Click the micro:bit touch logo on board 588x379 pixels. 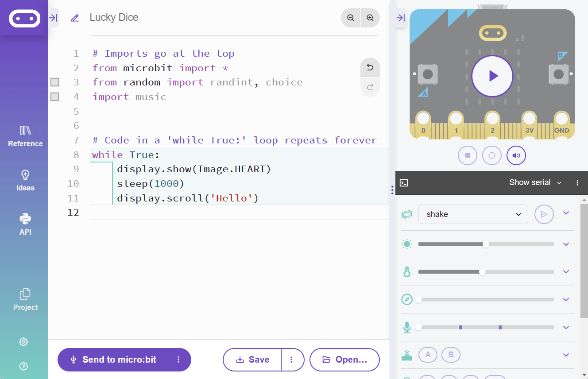pos(492,32)
